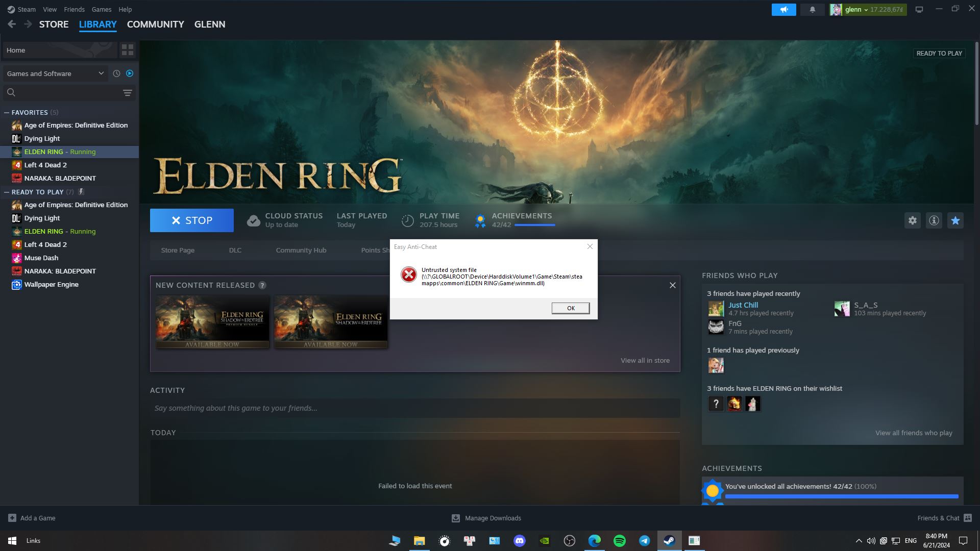
Task: Toggle the blue favorite star for ELDEN RING
Action: click(x=955, y=220)
